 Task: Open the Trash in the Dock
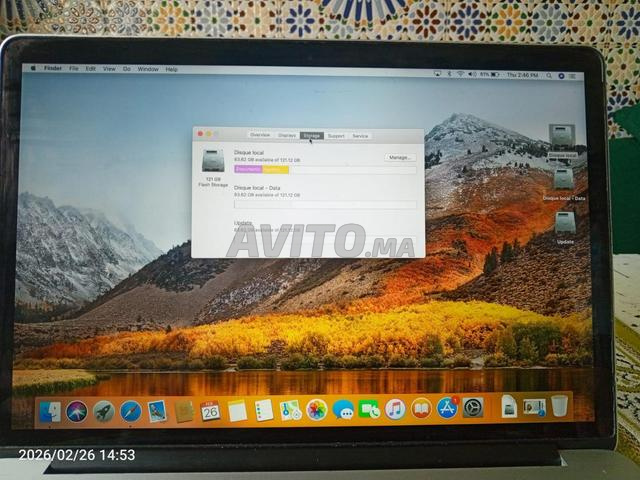[559, 405]
